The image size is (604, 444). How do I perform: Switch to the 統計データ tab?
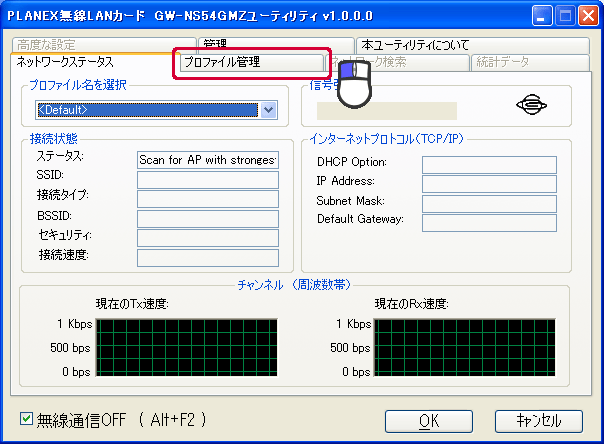[x=530, y=62]
